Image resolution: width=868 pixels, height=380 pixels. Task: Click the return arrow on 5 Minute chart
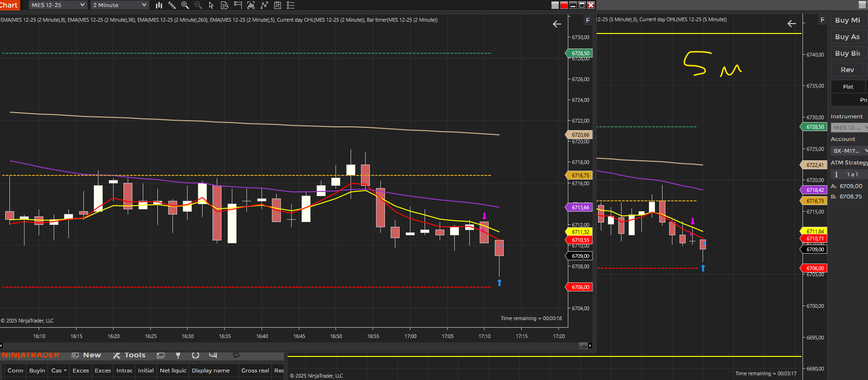[x=792, y=24]
